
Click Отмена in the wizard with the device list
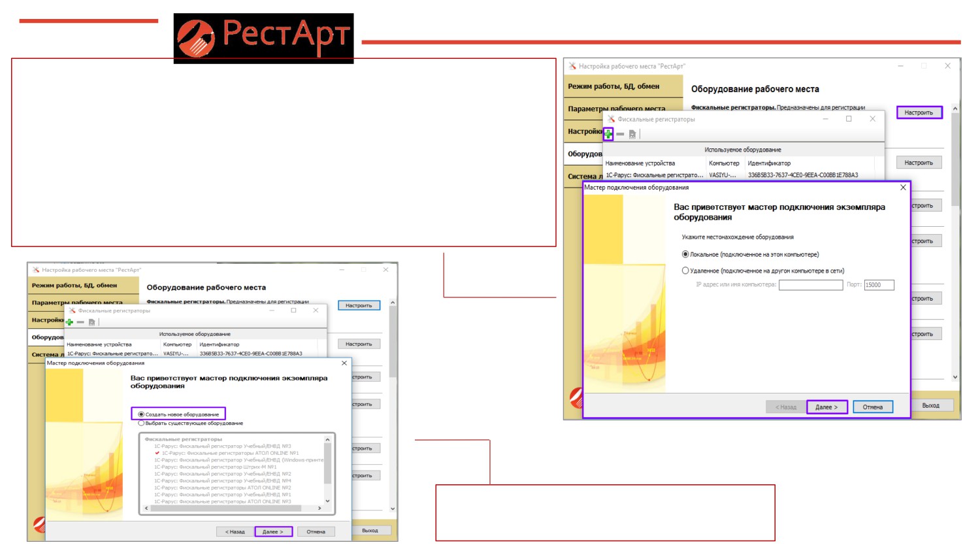coord(316,532)
